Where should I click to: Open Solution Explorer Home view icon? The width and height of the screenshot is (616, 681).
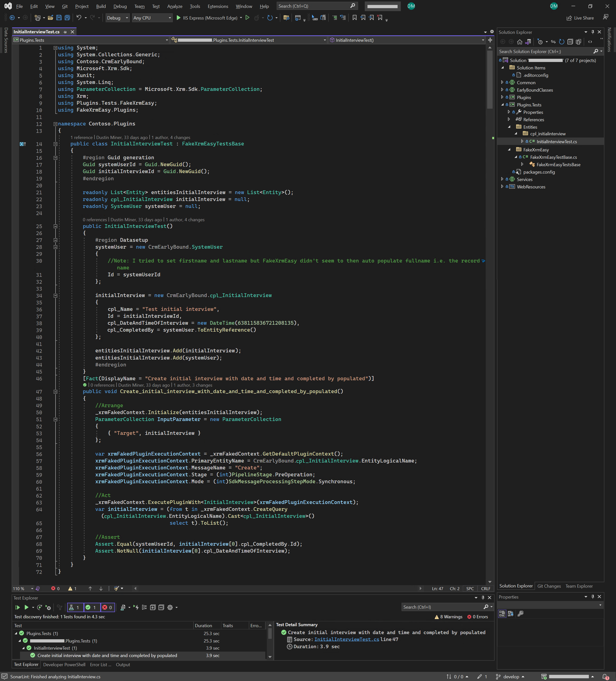pos(520,42)
